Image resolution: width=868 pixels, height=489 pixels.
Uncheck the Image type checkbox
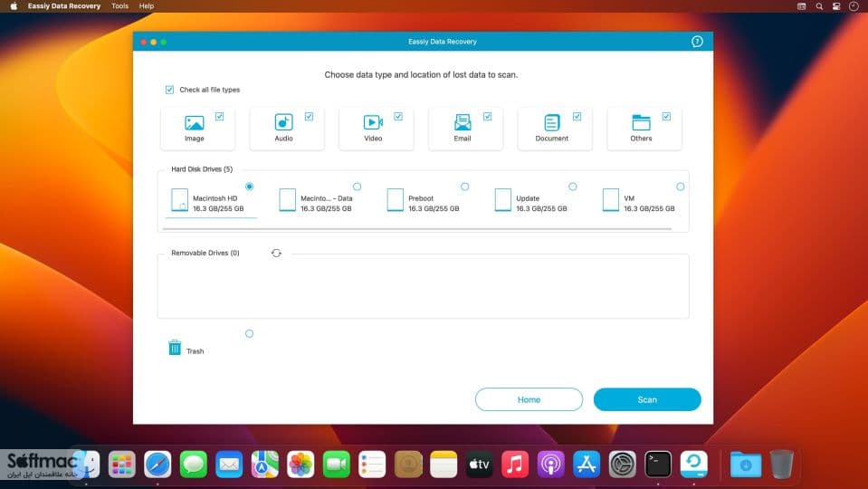pyautogui.click(x=219, y=116)
